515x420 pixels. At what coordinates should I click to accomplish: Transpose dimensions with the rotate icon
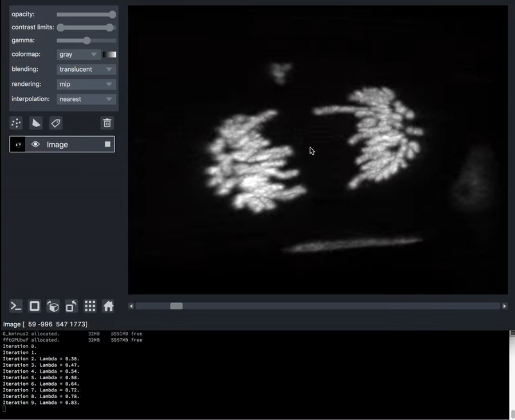tap(71, 307)
